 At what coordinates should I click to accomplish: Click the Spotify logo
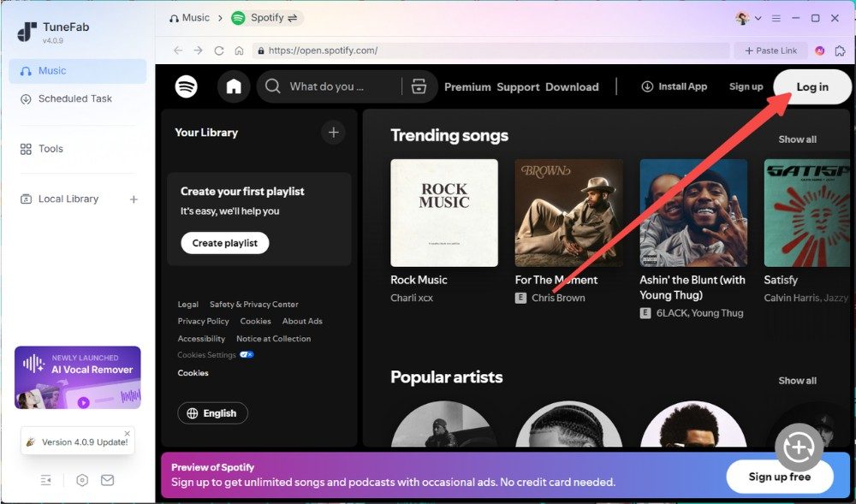click(186, 86)
